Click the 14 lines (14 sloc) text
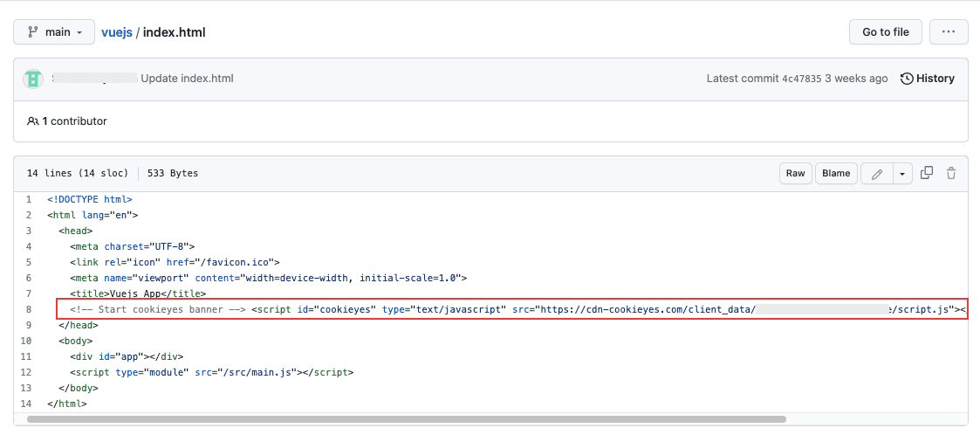The height and width of the screenshot is (428, 980). click(x=78, y=173)
